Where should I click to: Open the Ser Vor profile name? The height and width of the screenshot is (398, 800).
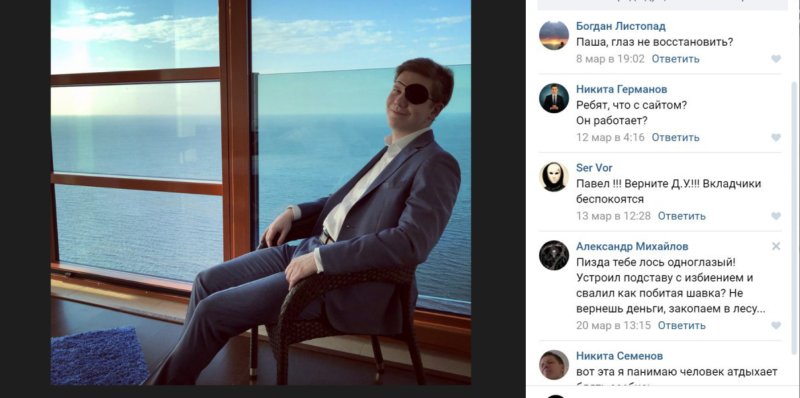click(594, 168)
